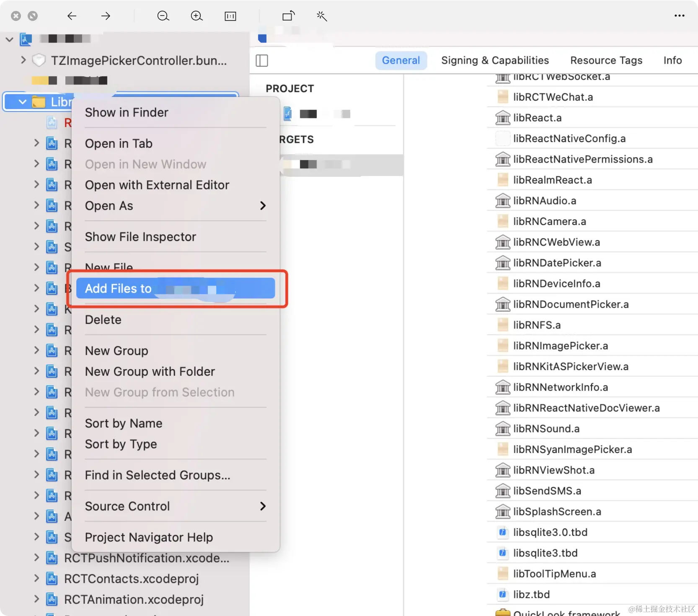The image size is (698, 616).
Task: Open Project Navigator Help
Action: [x=149, y=537]
